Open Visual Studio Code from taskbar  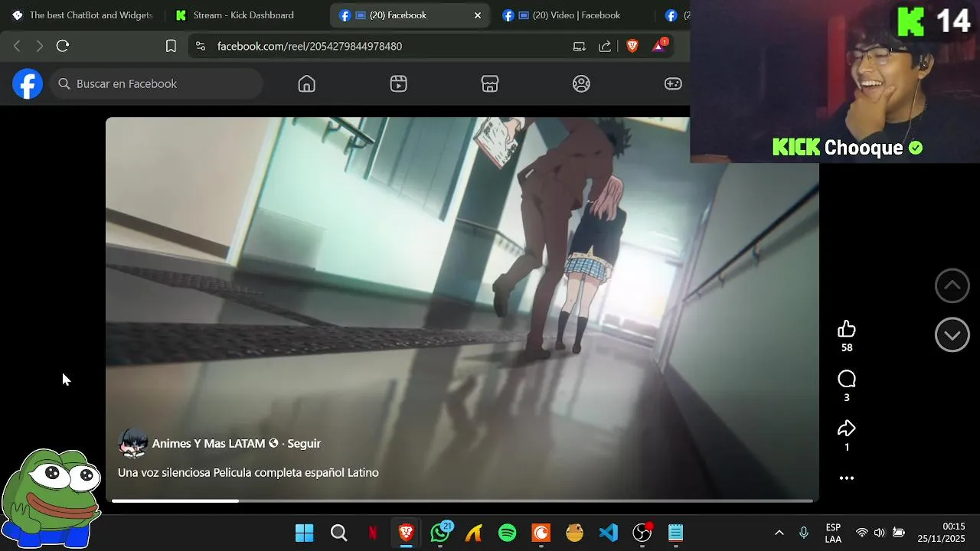609,533
